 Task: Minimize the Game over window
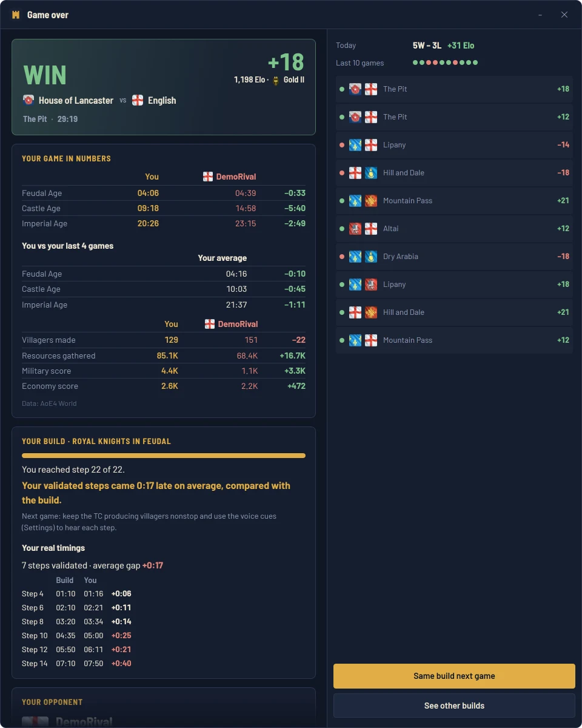541,15
